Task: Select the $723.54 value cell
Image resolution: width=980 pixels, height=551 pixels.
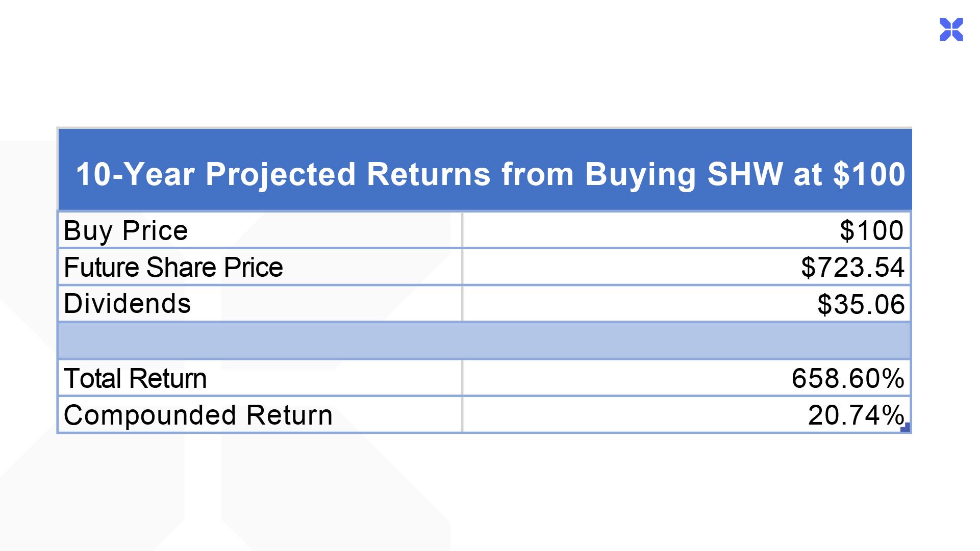Action: click(x=686, y=267)
